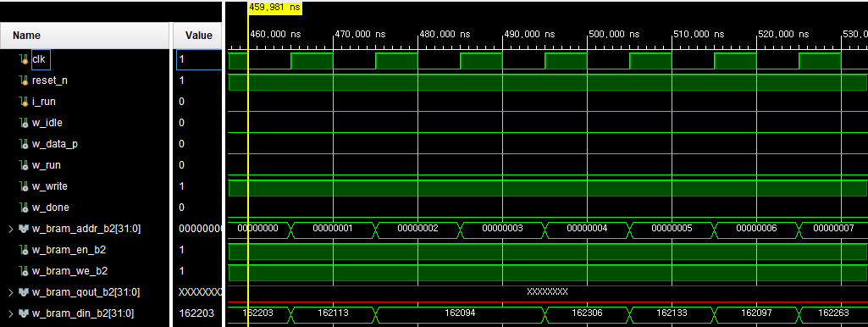Click the 470,000 ns ruler mark
This screenshot has width=868, height=327.
(x=360, y=35)
